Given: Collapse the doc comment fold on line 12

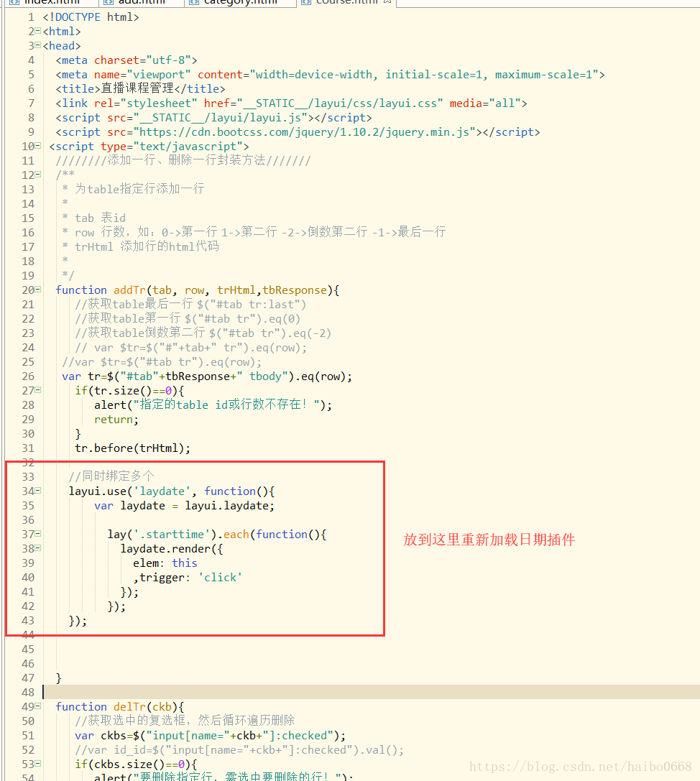Looking at the screenshot, I should 38,175.
